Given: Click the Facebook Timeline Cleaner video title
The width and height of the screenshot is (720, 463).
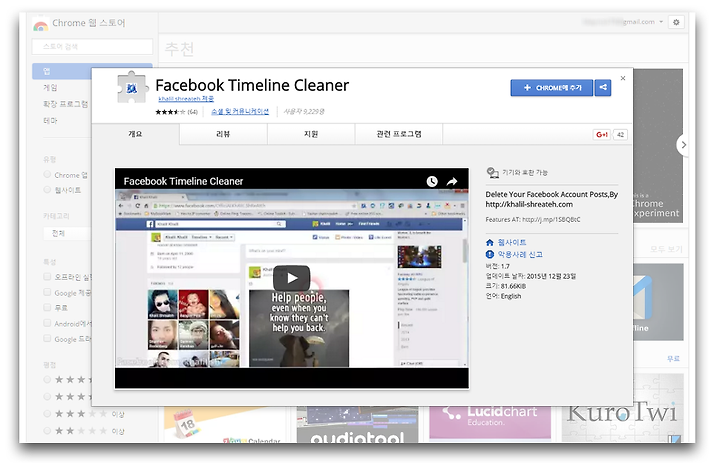Looking at the screenshot, I should pyautogui.click(x=183, y=181).
